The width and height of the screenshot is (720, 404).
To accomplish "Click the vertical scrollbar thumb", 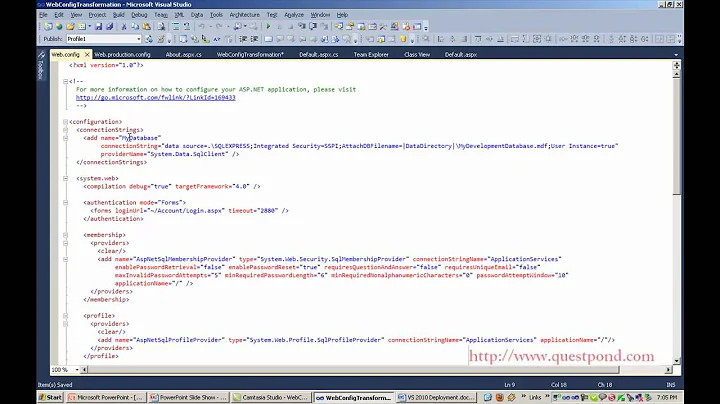I will 676,136.
